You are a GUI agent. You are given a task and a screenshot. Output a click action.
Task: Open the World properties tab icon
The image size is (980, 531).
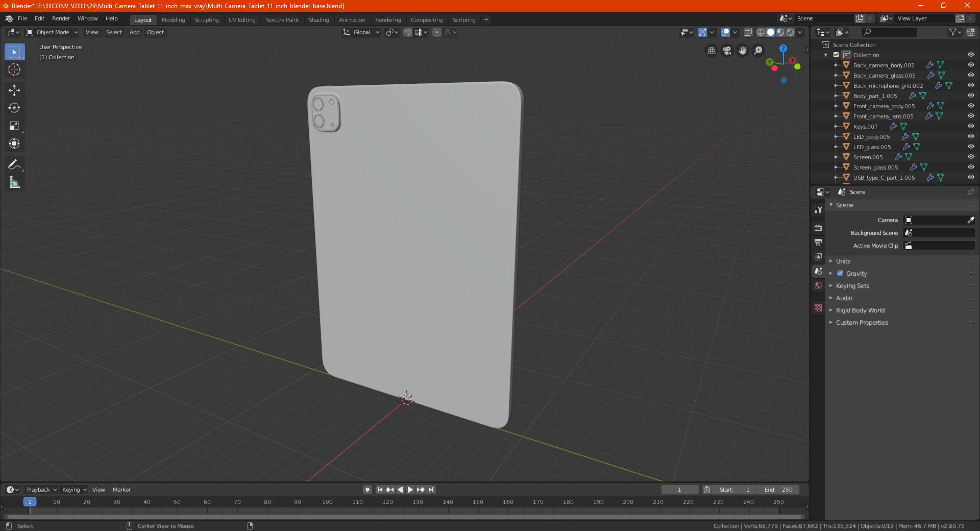(x=818, y=285)
